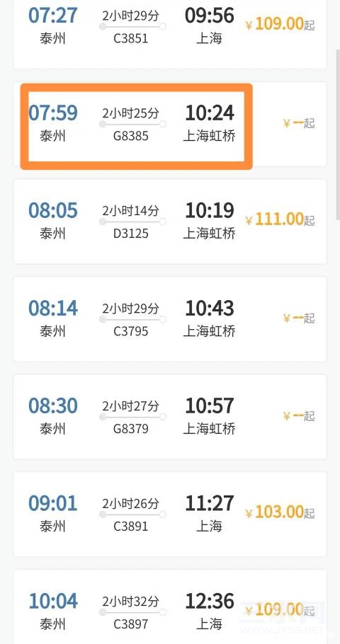Click the route line under 2小时25分
The width and height of the screenshot is (340, 644).
point(132,124)
